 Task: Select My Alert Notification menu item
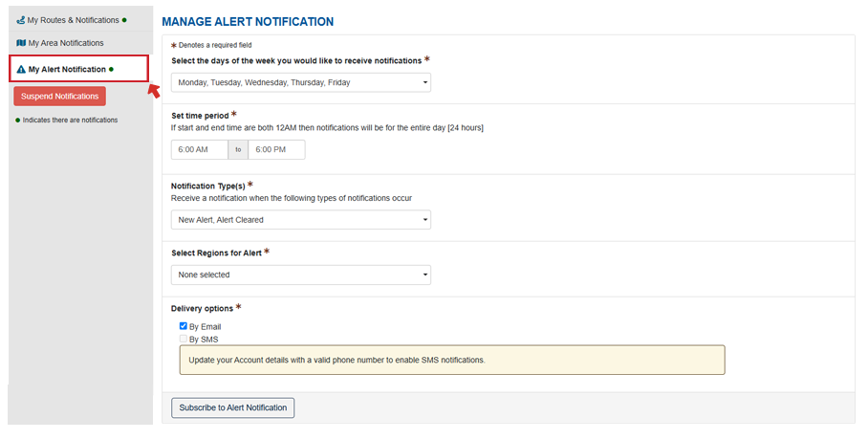(x=78, y=69)
